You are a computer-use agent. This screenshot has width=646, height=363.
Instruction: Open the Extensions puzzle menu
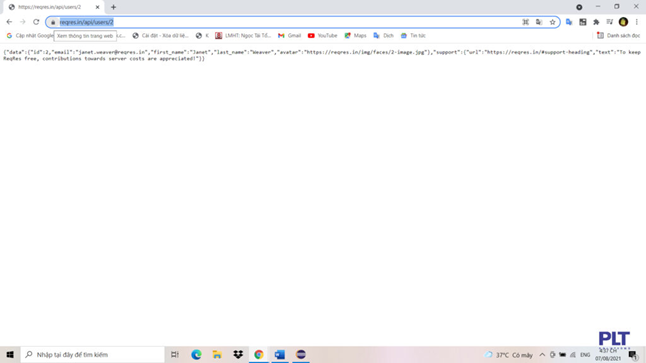(x=596, y=22)
